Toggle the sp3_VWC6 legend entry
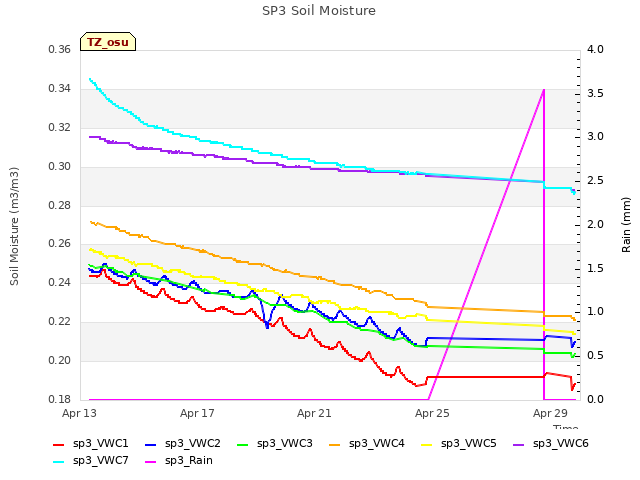Image resolution: width=640 pixels, height=480 pixels. 551,444
